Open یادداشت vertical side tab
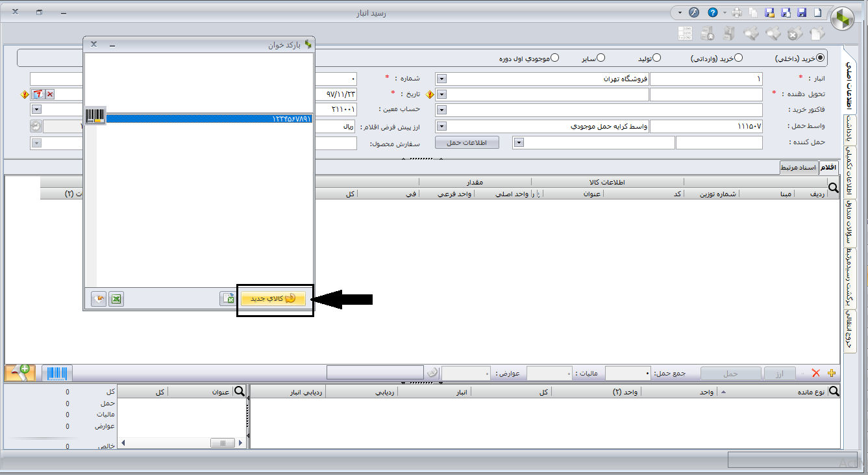 pos(850,130)
